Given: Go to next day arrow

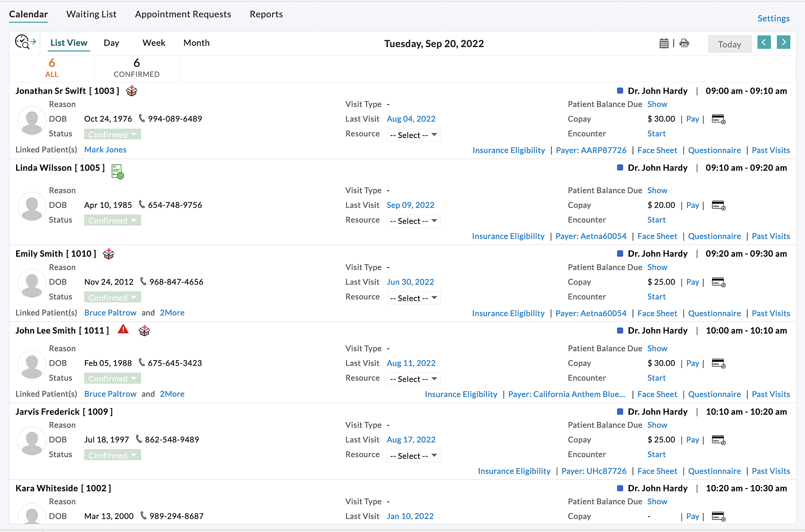Looking at the screenshot, I should coord(783,42).
